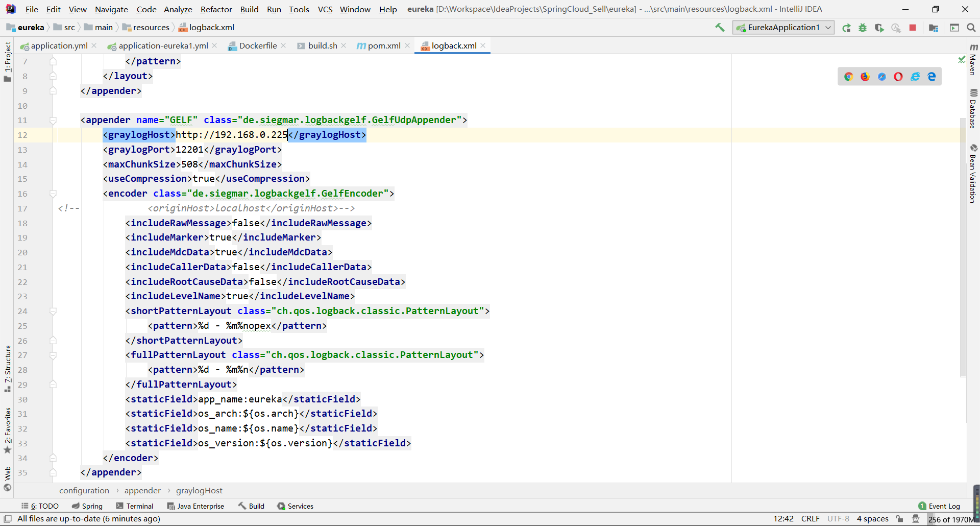Screen dimensions: 980x526
Task: Toggle read-only lock icon in the status bar
Action: [899, 519]
